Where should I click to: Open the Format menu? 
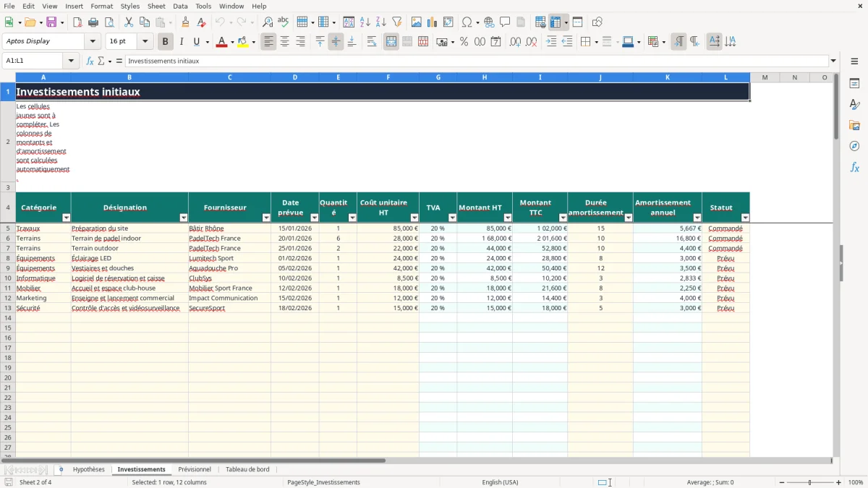pyautogui.click(x=102, y=6)
